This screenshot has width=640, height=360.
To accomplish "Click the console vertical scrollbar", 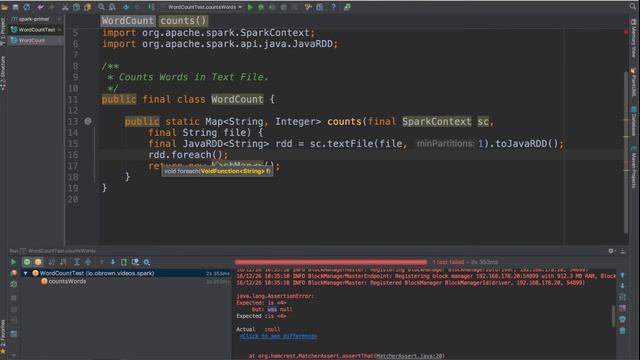I will coord(613,316).
